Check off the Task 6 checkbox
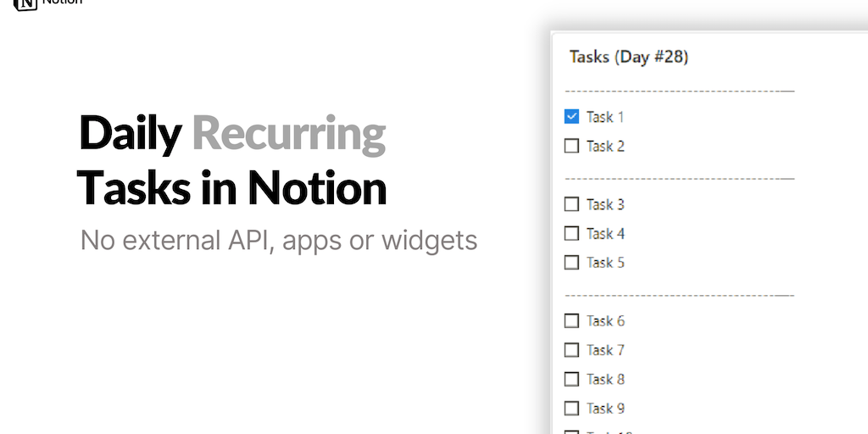The image size is (868, 434). click(571, 320)
